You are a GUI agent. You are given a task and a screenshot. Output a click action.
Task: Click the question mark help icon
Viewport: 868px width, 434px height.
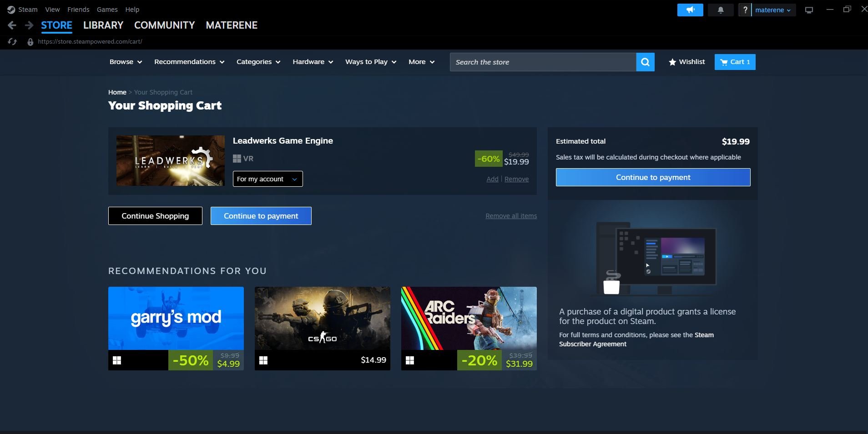745,10
